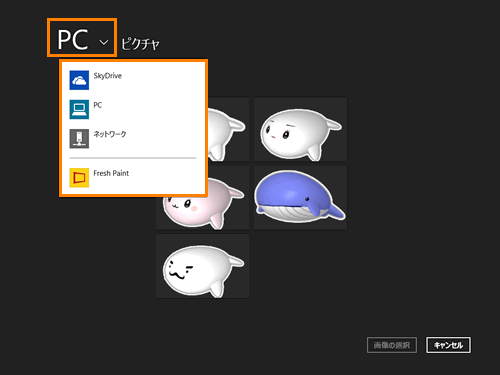The image size is (500, 375).
Task: Click the SkyDrive cloud icon
Action: [x=79, y=80]
